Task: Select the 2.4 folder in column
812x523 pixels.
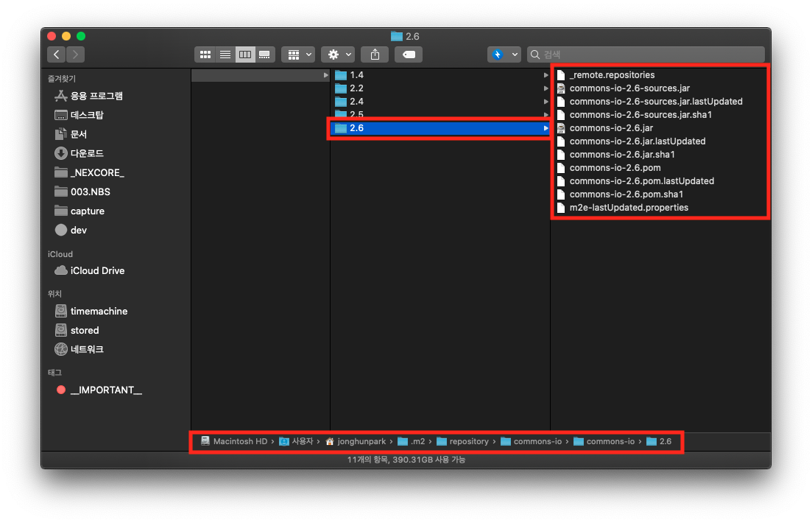Action: click(x=356, y=102)
